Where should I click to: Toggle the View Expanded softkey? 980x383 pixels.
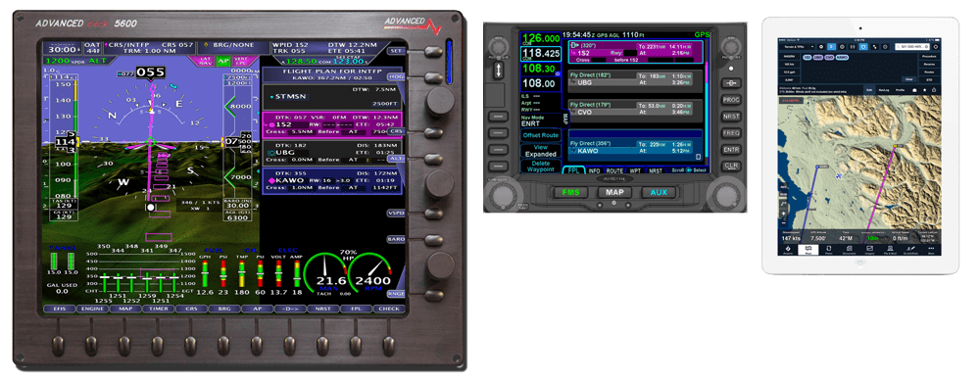pos(541,151)
